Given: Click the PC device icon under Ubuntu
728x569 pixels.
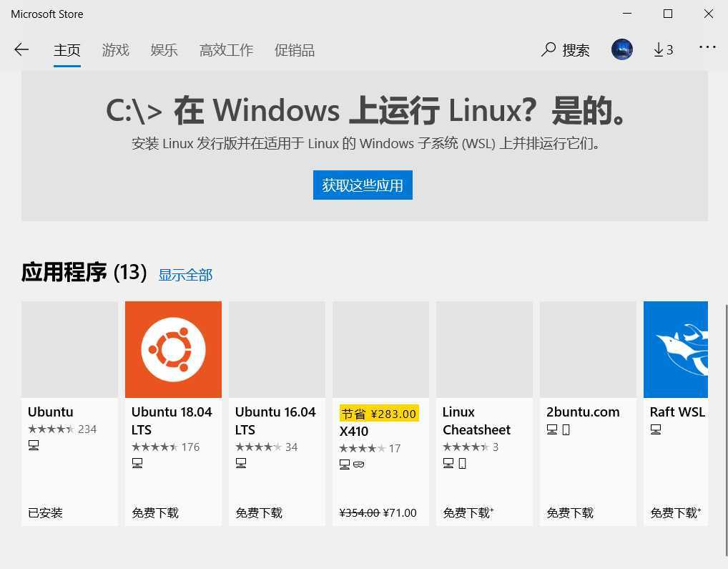Looking at the screenshot, I should tap(34, 445).
